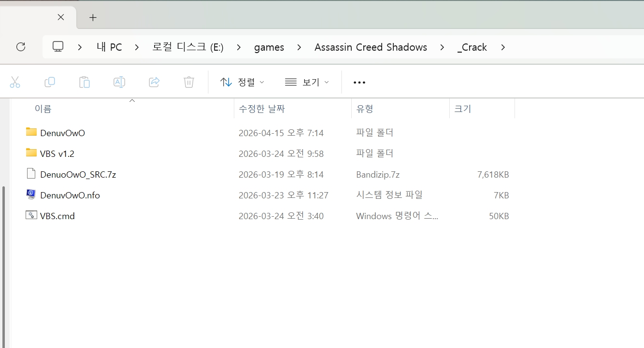Go to 로컬 디스크 (E:) breadcrumb
The width and height of the screenshot is (644, 348).
click(x=187, y=47)
